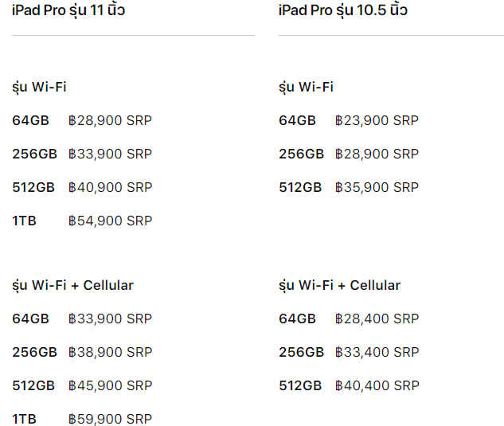Click the iPad Pro 11 นิ้ว heading
Screen dimensions: 504x426
(x=68, y=10)
